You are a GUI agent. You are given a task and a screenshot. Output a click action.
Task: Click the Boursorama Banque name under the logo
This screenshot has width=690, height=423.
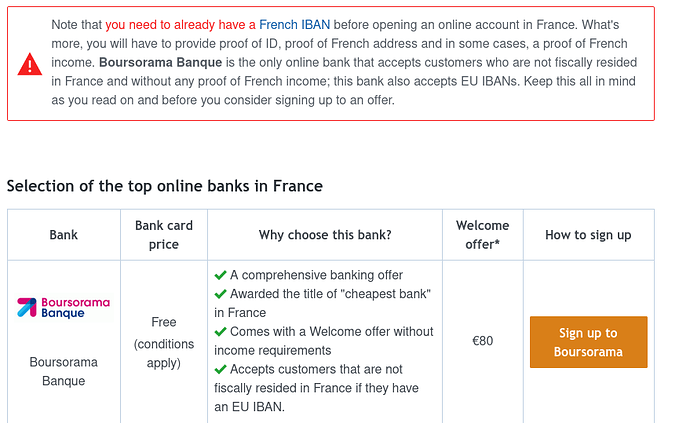(64, 372)
